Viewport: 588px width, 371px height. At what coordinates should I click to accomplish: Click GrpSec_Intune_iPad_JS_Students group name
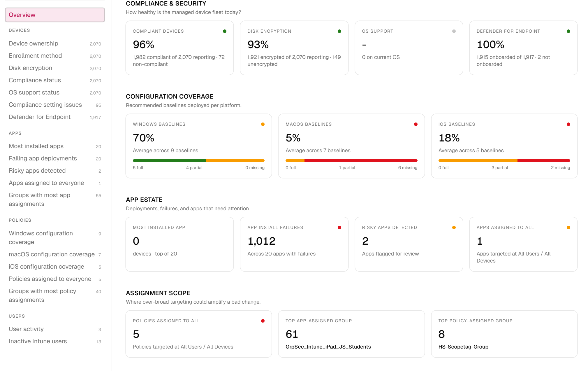[x=328, y=347]
